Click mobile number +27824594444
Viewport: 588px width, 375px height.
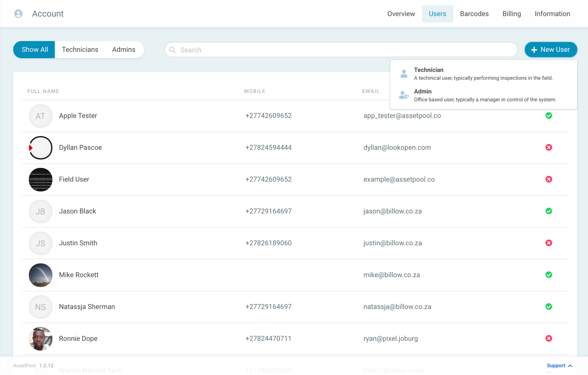[269, 147]
